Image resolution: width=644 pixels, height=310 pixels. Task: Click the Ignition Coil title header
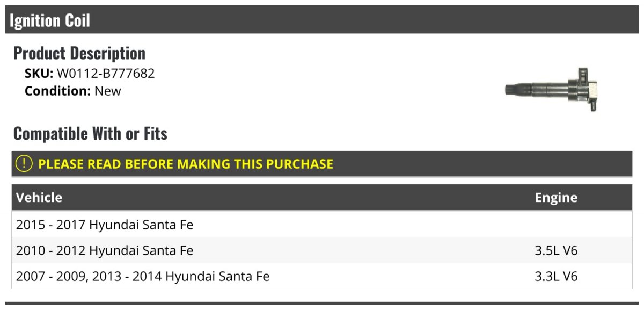[50, 20]
